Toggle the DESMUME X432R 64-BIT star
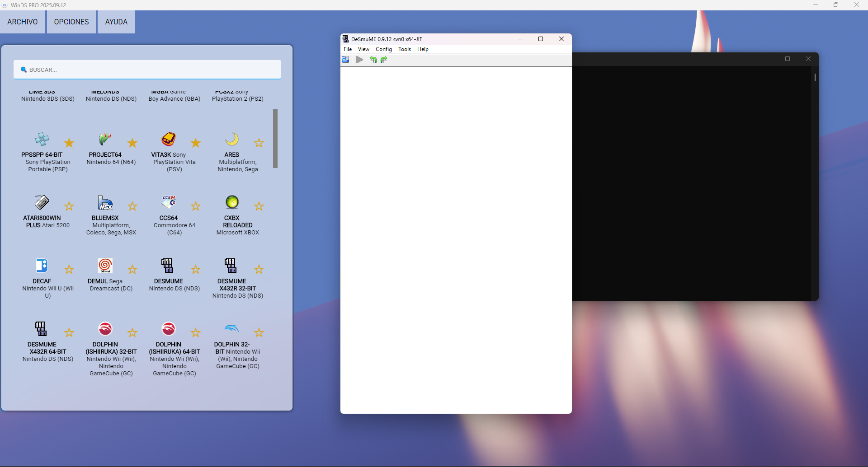This screenshot has height=467, width=868. (x=69, y=333)
